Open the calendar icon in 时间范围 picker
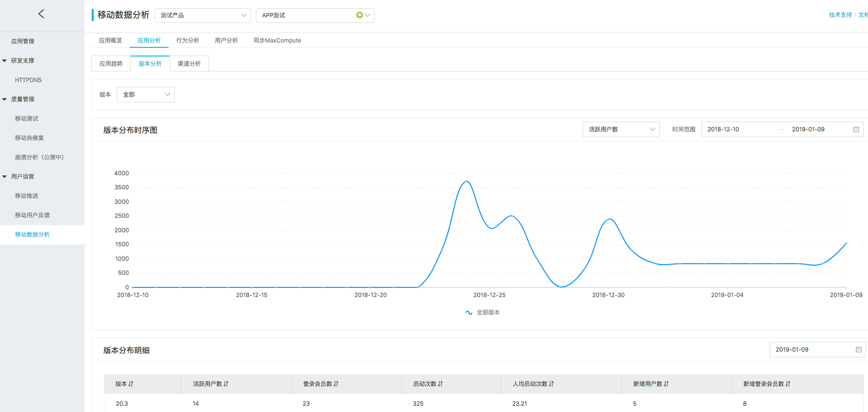This screenshot has height=412, width=868. (x=856, y=129)
